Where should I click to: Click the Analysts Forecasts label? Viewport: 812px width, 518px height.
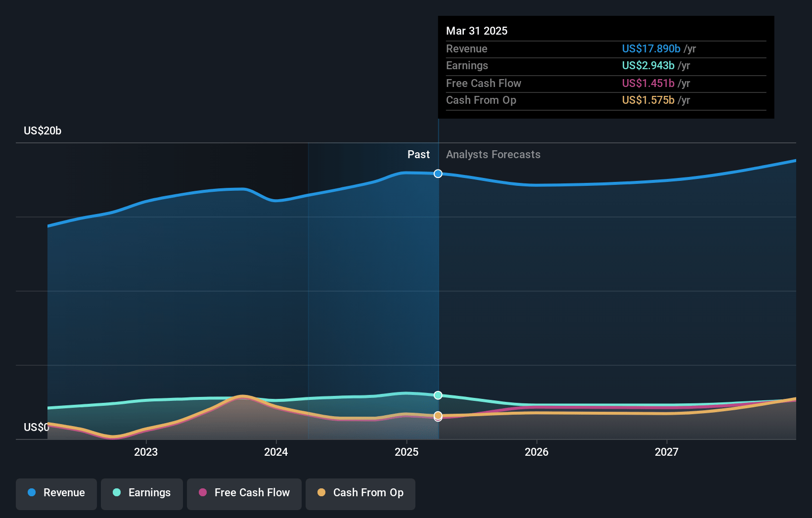point(493,155)
